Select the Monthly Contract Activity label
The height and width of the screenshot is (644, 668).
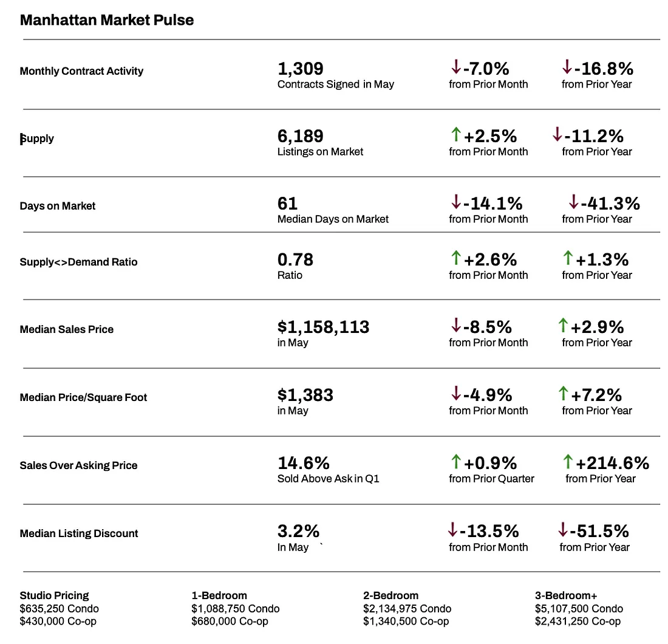point(81,71)
